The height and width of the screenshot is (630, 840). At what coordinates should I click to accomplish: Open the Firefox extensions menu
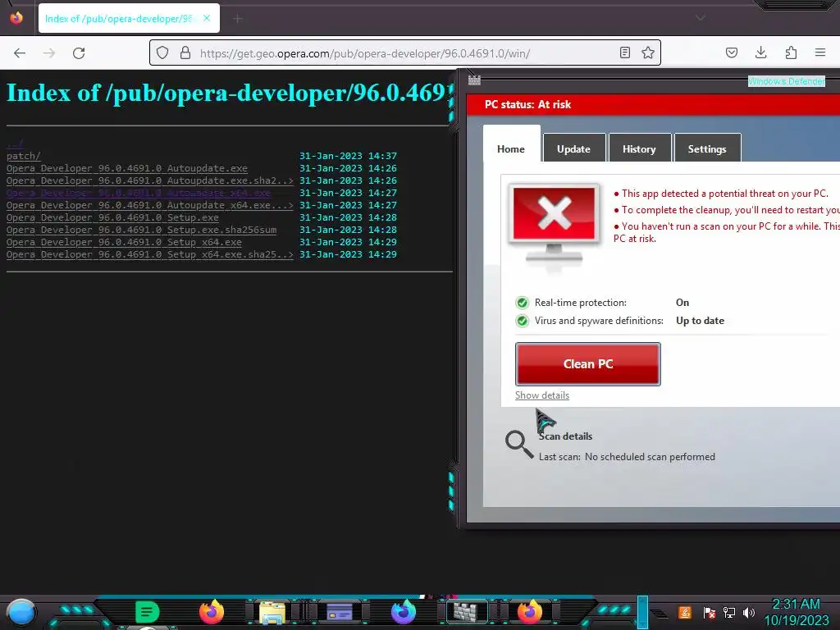pyautogui.click(x=791, y=52)
